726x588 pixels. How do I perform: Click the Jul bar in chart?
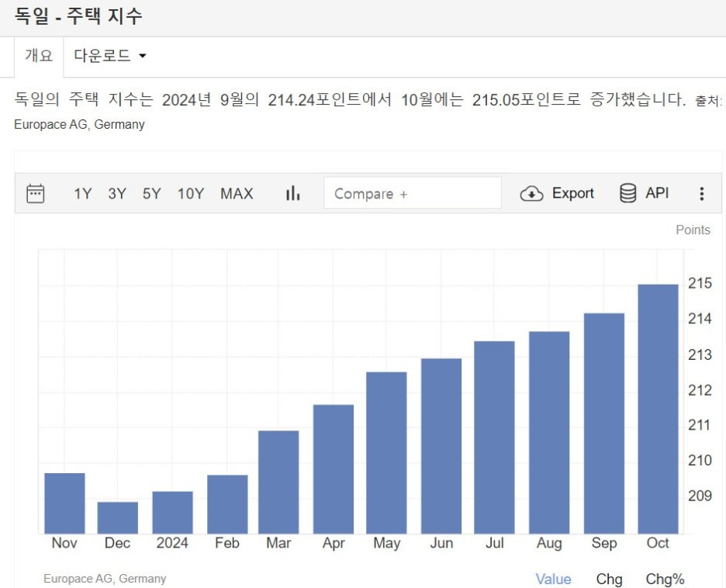[x=494, y=438]
